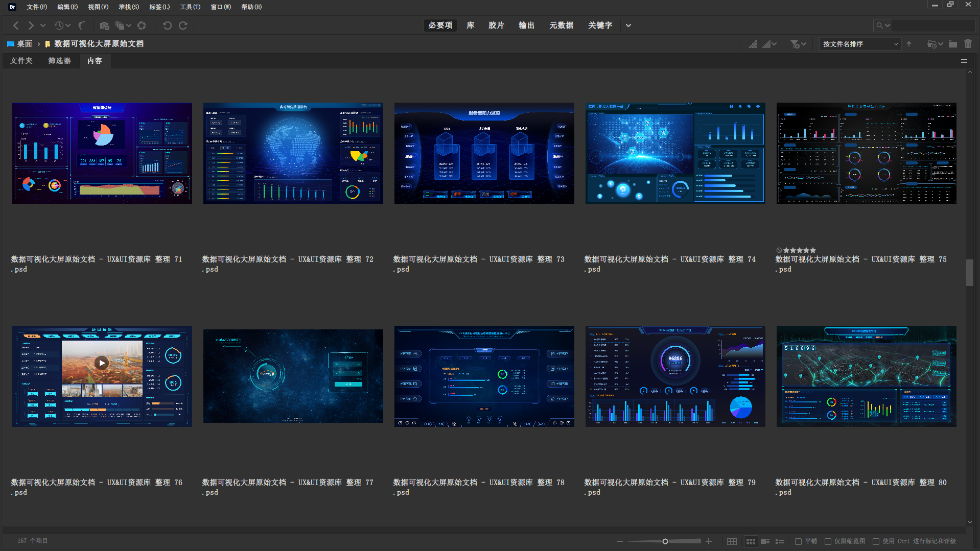Click the plus icon to enlarge thumbnails

(x=709, y=541)
